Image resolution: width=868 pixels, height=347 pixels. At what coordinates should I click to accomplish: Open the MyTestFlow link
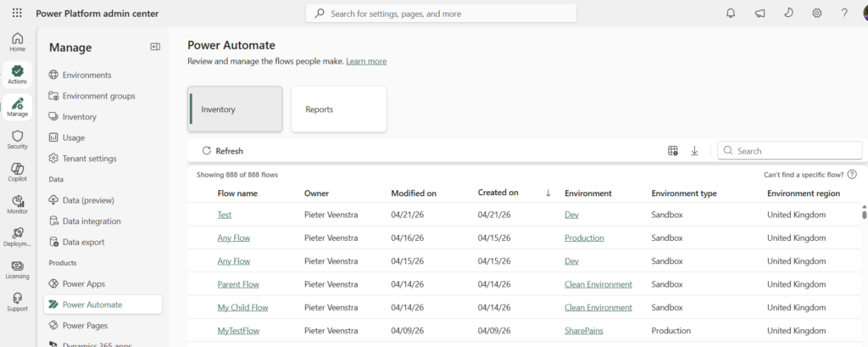238,330
